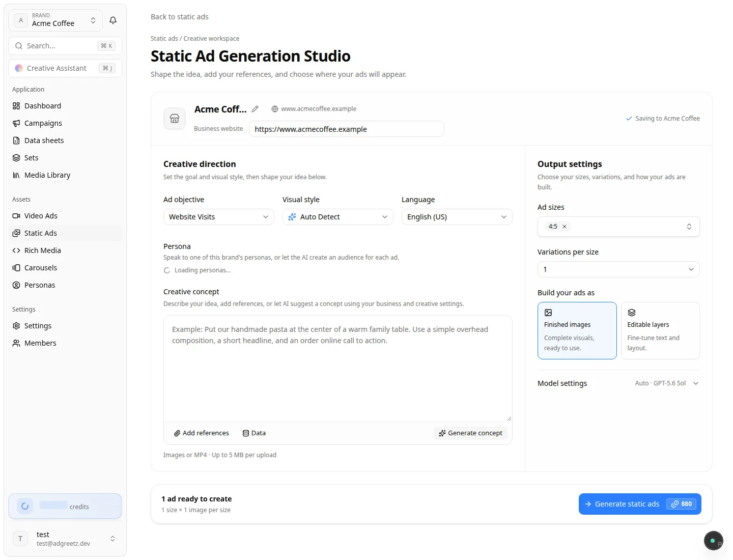Click the Settings gear icon
The image size is (733, 560).
click(16, 326)
